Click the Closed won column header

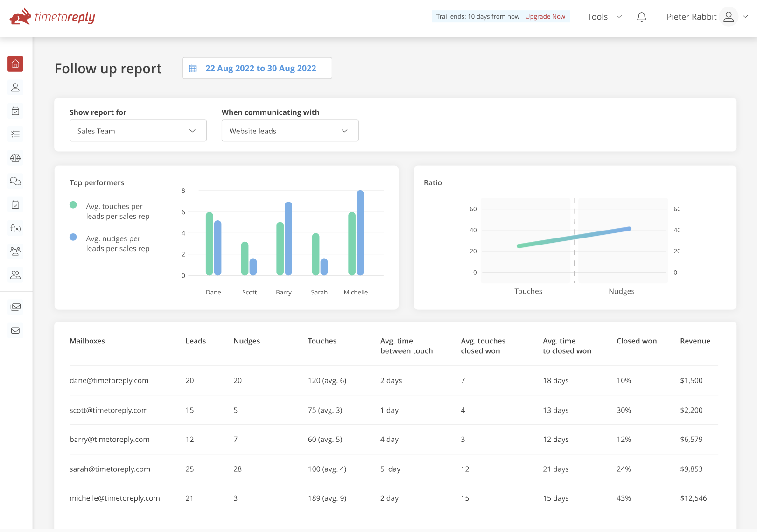coord(637,341)
